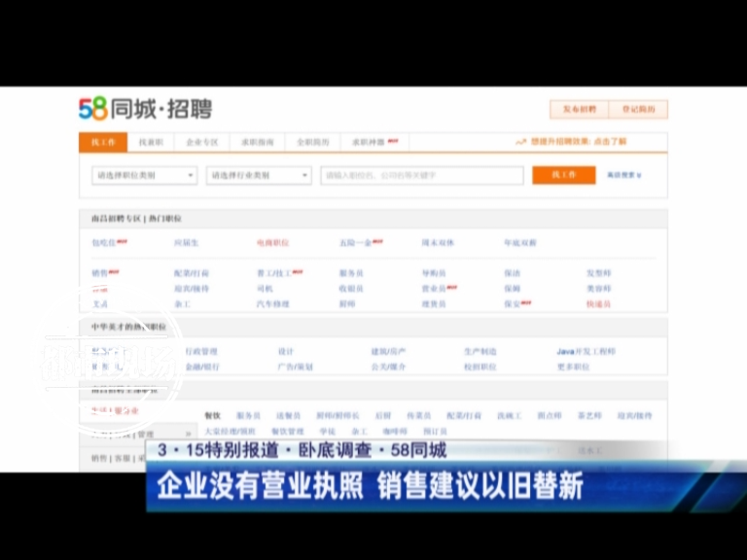Open the 生产制造 link

click(x=480, y=351)
